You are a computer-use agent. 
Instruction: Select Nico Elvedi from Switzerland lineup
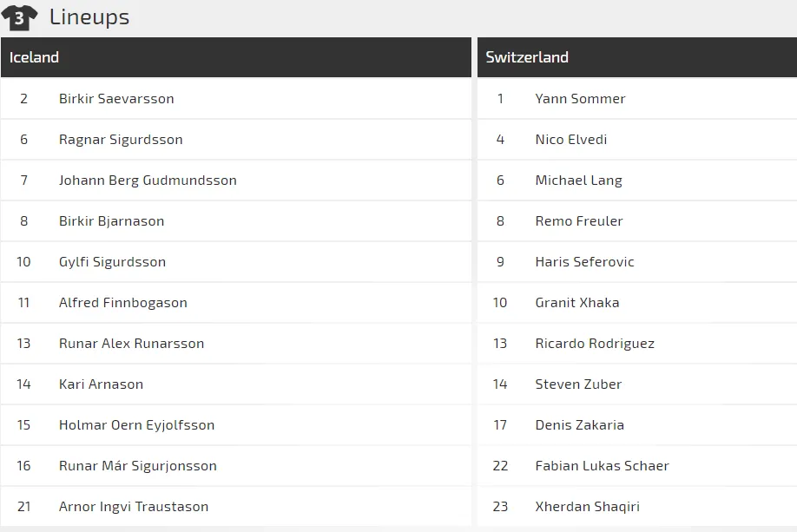tap(571, 140)
